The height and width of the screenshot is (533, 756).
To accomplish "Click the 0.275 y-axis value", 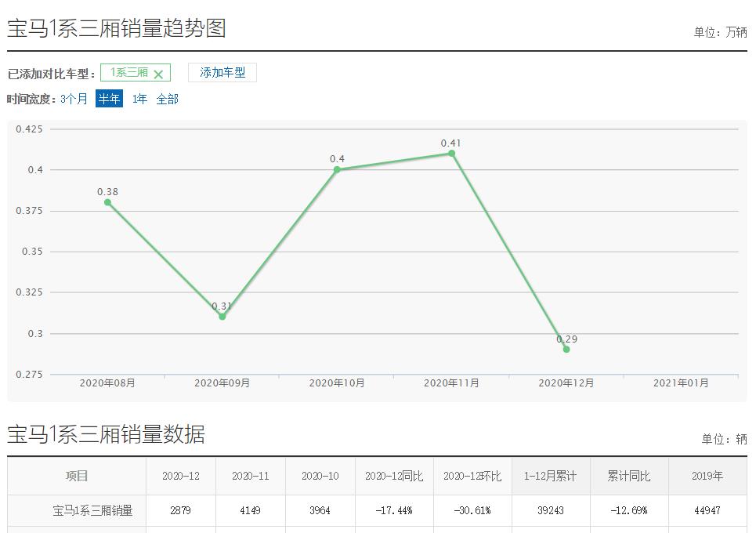I will tap(29, 375).
